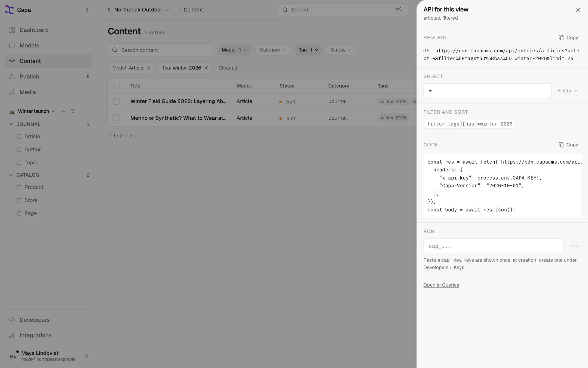Image resolution: width=588 pixels, height=368 pixels.
Task: Open the Maya Lindqvist account menu
Action: (x=49, y=356)
